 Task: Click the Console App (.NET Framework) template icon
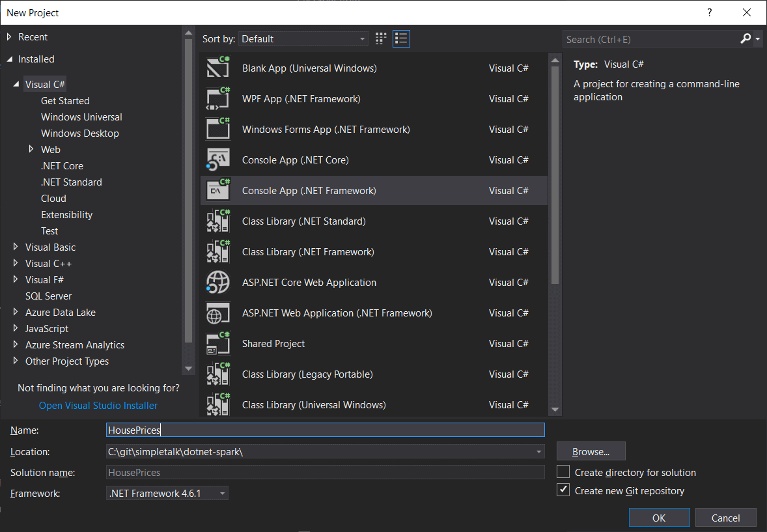[x=217, y=190]
